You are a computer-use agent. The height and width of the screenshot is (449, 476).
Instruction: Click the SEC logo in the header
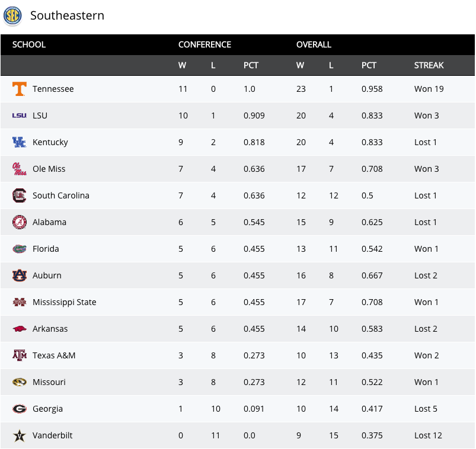click(12, 16)
